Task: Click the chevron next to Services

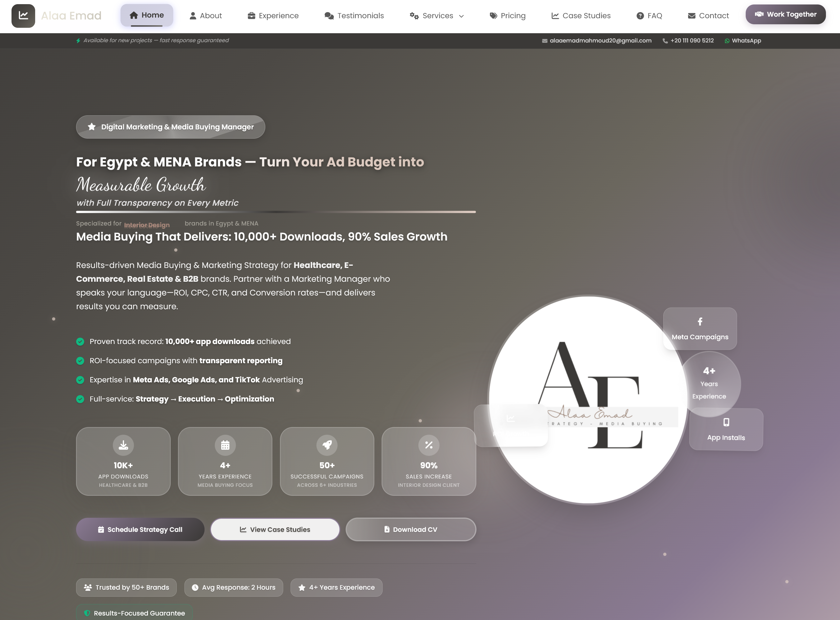Action: (462, 16)
